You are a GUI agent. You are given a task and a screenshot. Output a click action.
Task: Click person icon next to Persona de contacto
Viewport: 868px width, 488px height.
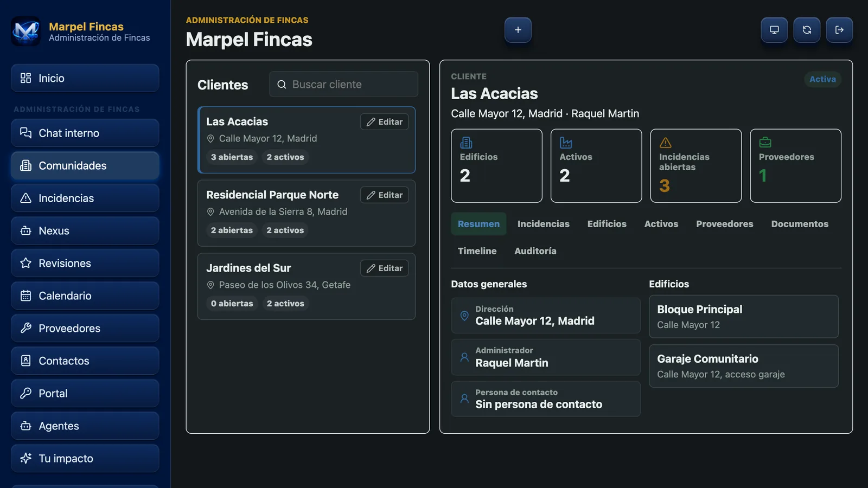464,399
